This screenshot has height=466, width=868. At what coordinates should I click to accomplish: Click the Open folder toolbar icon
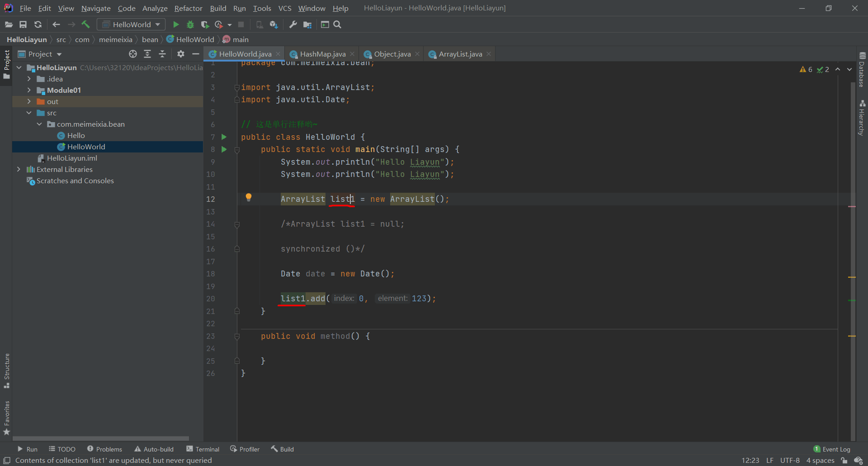9,24
